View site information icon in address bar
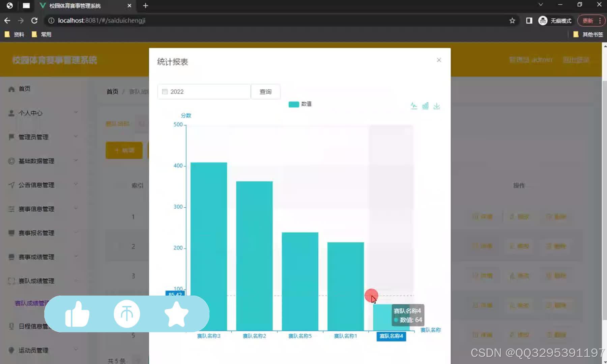Screen dimensions: 607x364 pyautogui.click(x=51, y=21)
